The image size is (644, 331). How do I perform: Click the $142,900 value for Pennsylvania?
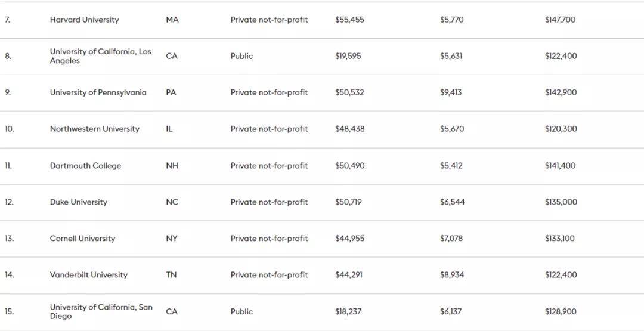pos(561,92)
